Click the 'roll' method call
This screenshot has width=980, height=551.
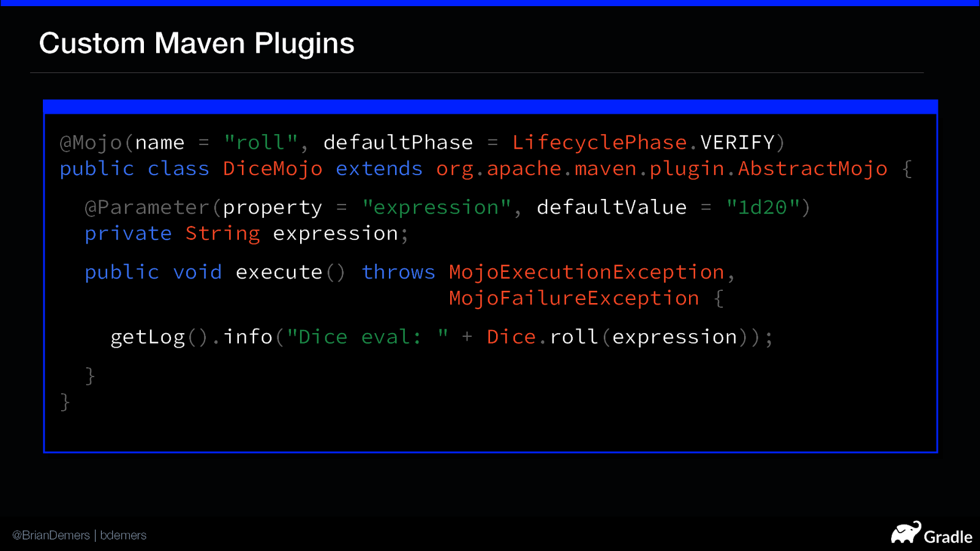[x=574, y=337]
